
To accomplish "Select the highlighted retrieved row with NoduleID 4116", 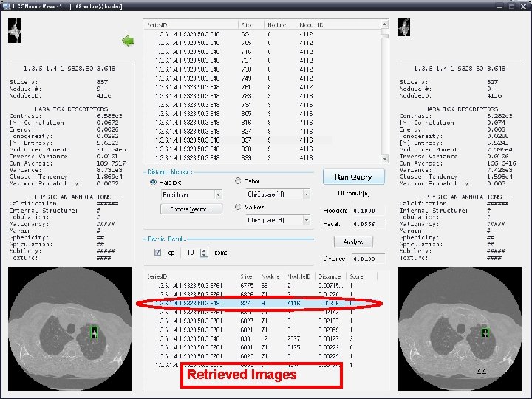I will coord(262,304).
